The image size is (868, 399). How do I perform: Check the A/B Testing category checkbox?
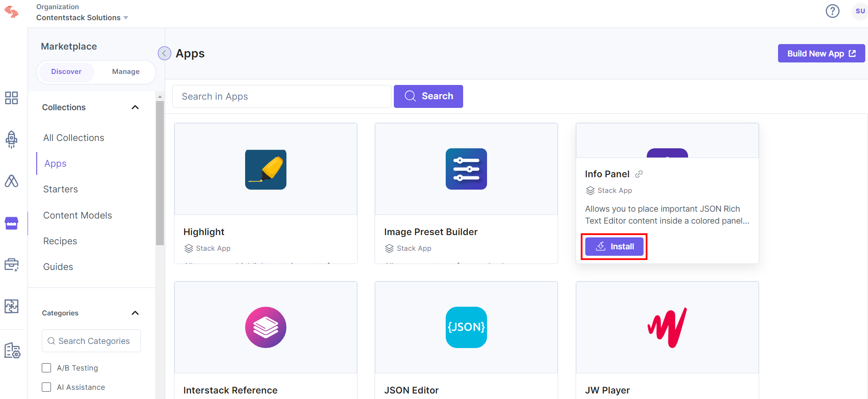[x=46, y=368]
